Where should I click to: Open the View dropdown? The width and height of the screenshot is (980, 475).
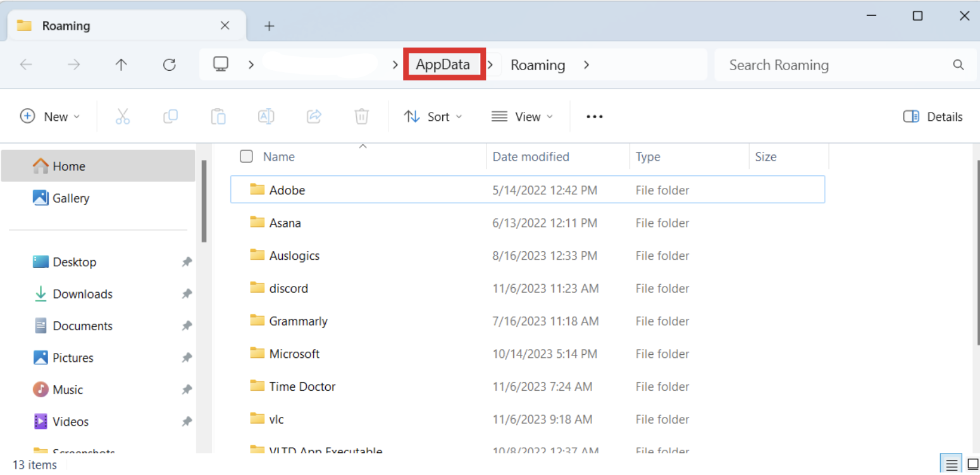click(x=522, y=116)
